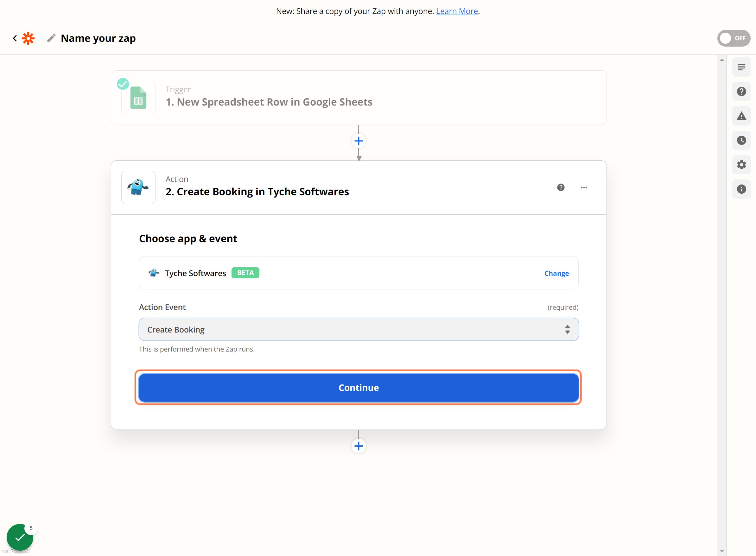Open the help question mark sidebar icon

click(741, 92)
